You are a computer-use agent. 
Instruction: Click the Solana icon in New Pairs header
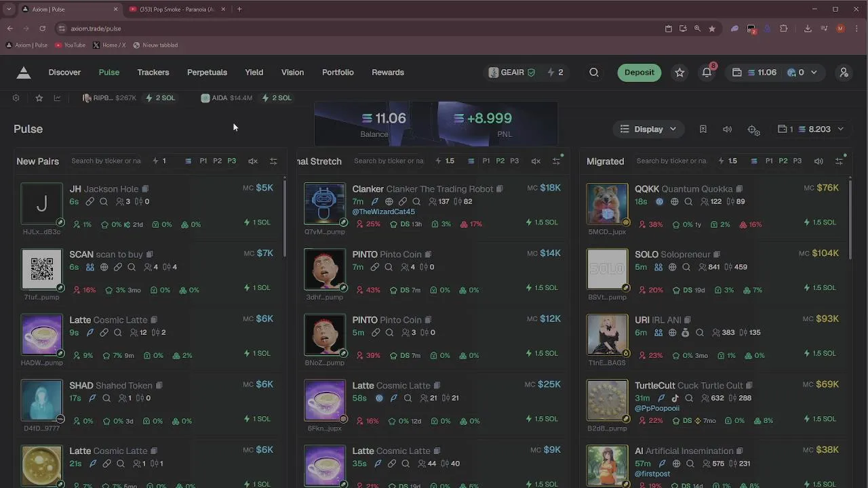click(188, 161)
